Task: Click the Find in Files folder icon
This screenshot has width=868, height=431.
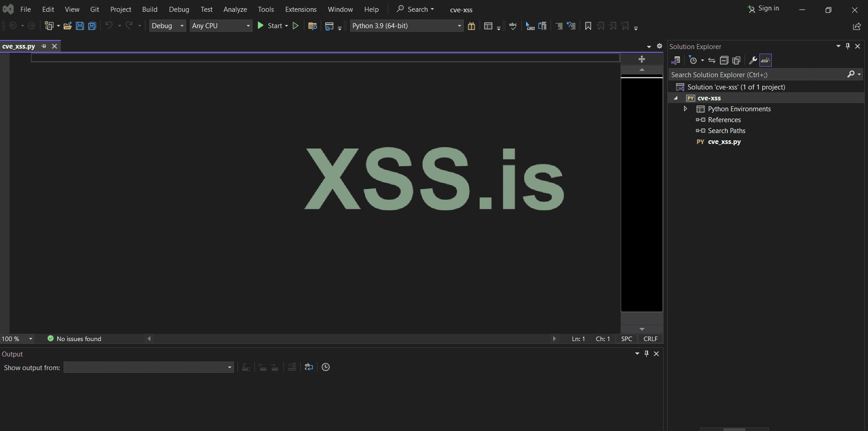Action: click(312, 26)
